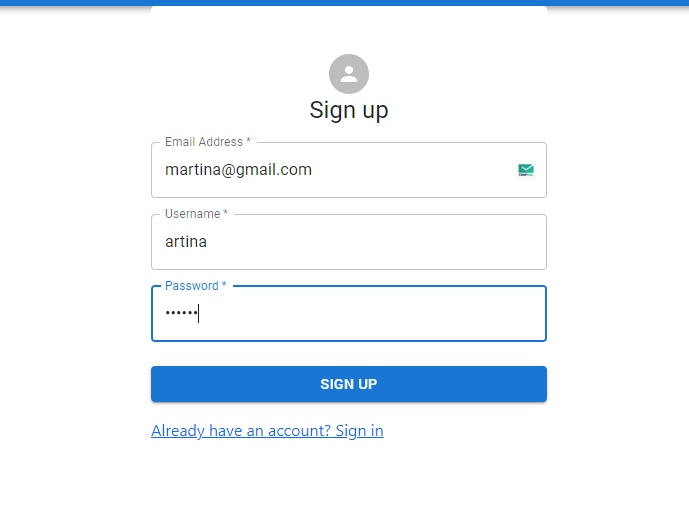Click empty space right of the password dots
This screenshot has height=513, width=689.
(400, 314)
